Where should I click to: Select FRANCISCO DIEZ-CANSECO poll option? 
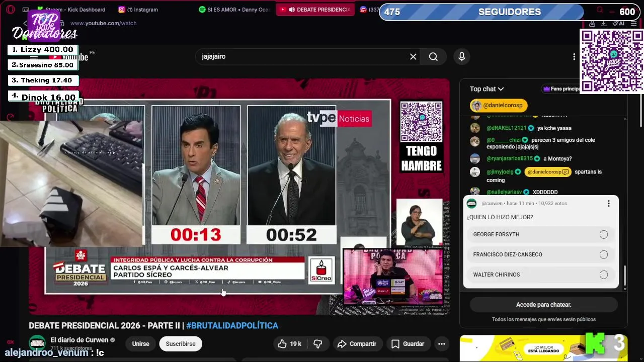(540, 254)
